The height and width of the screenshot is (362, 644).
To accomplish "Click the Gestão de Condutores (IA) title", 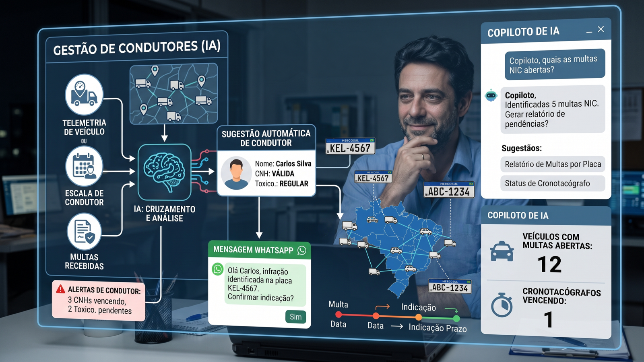I will click(x=137, y=47).
